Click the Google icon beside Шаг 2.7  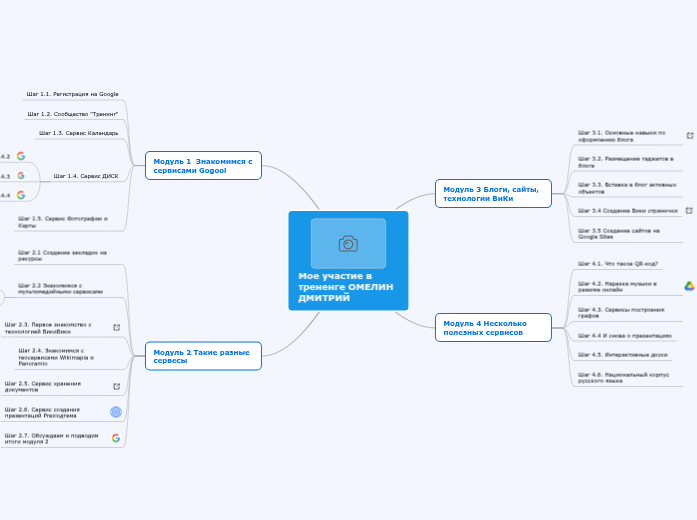[116, 438]
